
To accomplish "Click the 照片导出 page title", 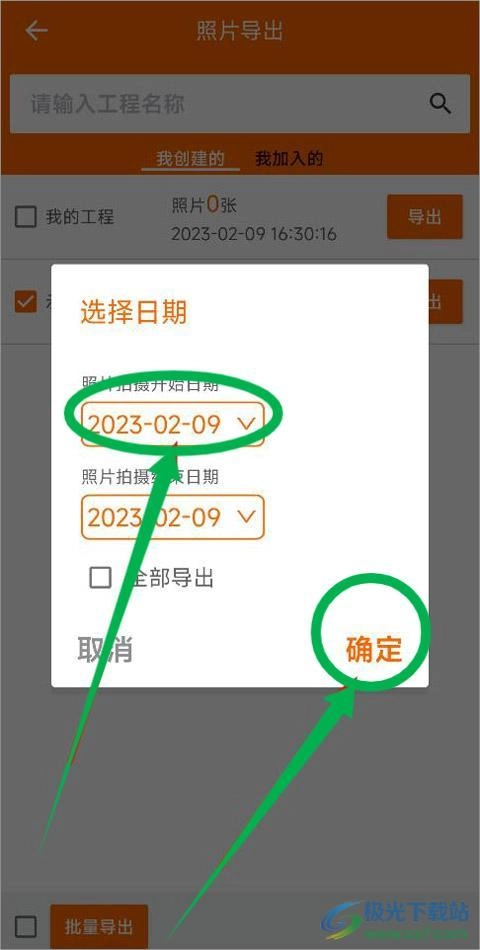I will coord(240,30).
